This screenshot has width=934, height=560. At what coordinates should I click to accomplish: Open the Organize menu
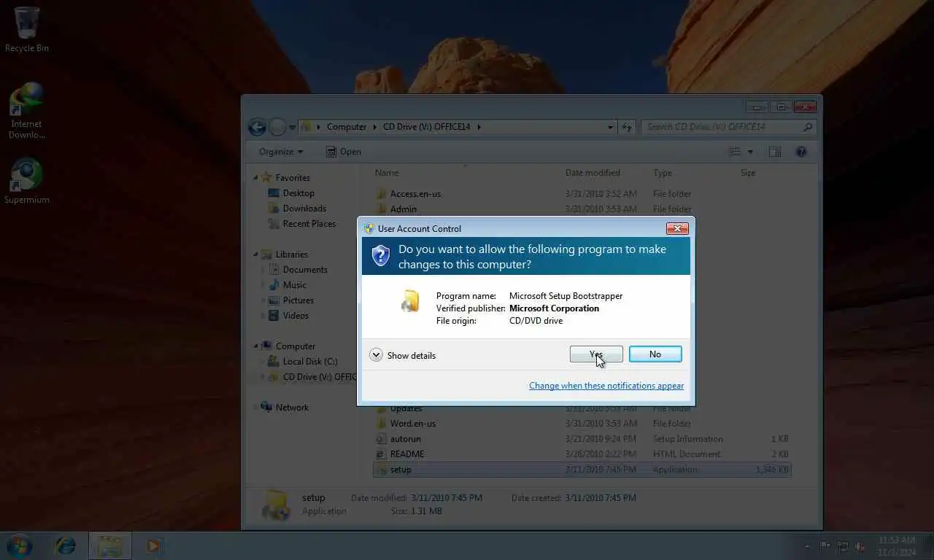tap(281, 152)
